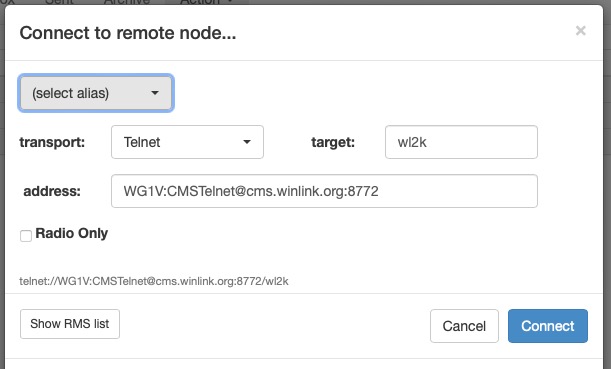The height and width of the screenshot is (369, 611).
Task: Click the caret arrow on alias selector
Action: pyautogui.click(x=155, y=93)
